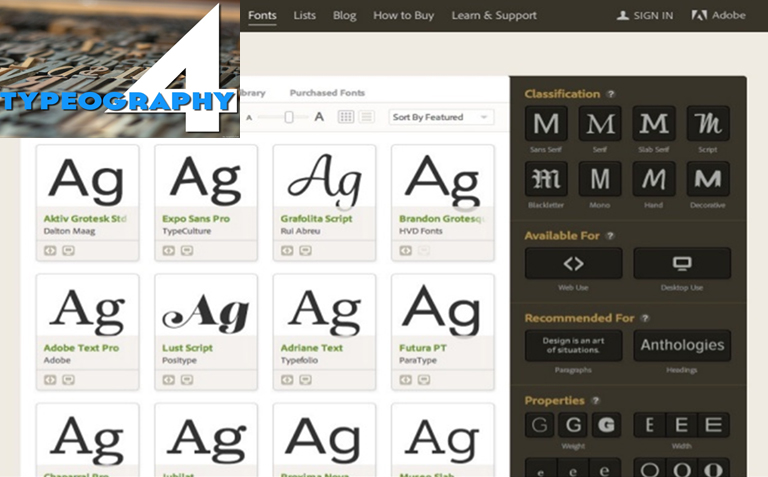This screenshot has height=477, width=768.
Task: Open Futura PT font link
Action: [x=423, y=348]
